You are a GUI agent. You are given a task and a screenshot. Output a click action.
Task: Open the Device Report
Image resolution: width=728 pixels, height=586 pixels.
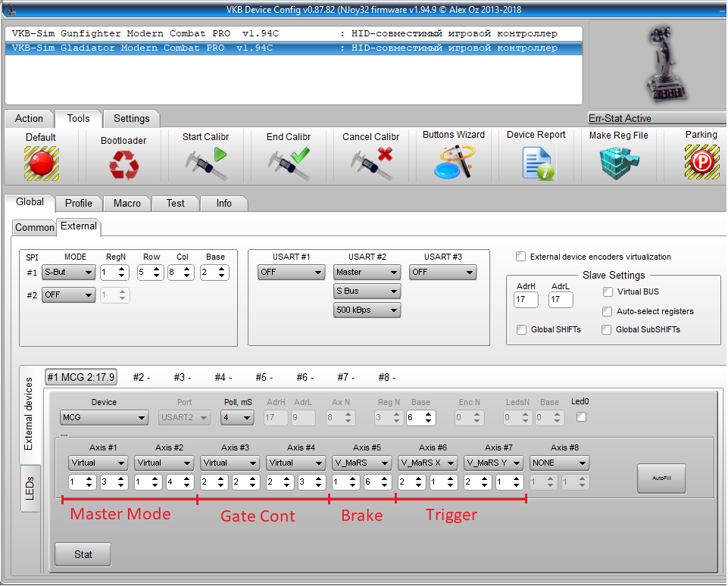click(x=536, y=162)
